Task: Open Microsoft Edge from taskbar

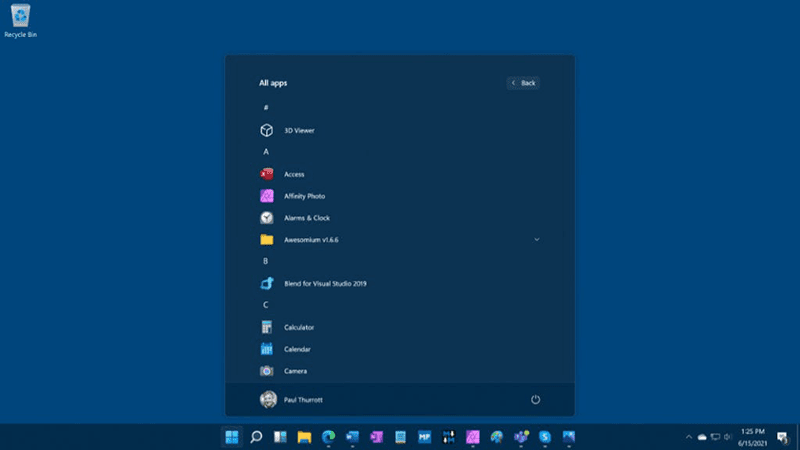Action: 328,437
